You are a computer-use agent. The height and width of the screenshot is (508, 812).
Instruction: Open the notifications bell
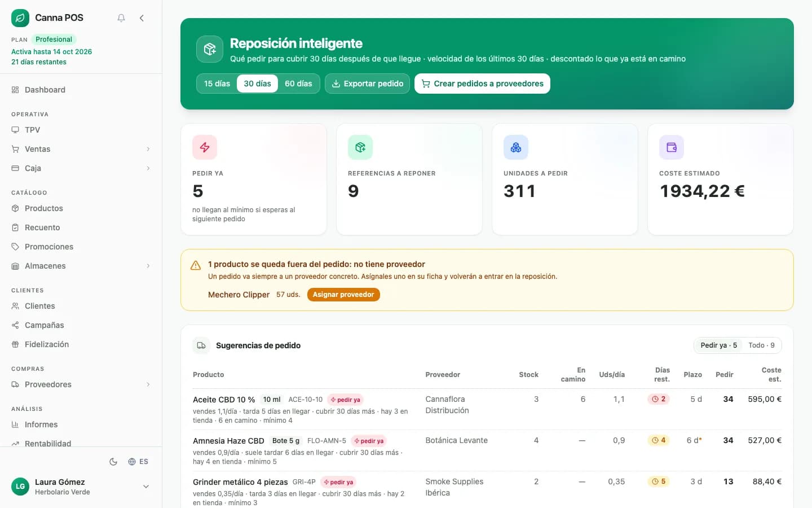(x=121, y=18)
